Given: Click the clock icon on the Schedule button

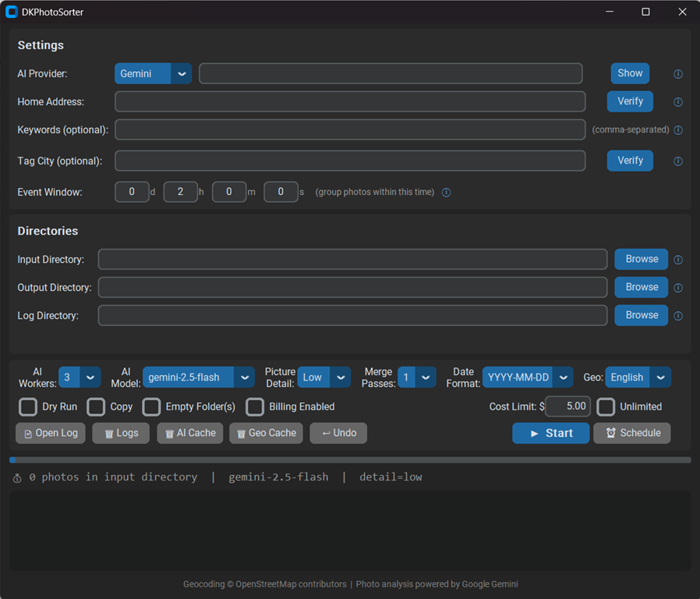Looking at the screenshot, I should click(x=611, y=433).
